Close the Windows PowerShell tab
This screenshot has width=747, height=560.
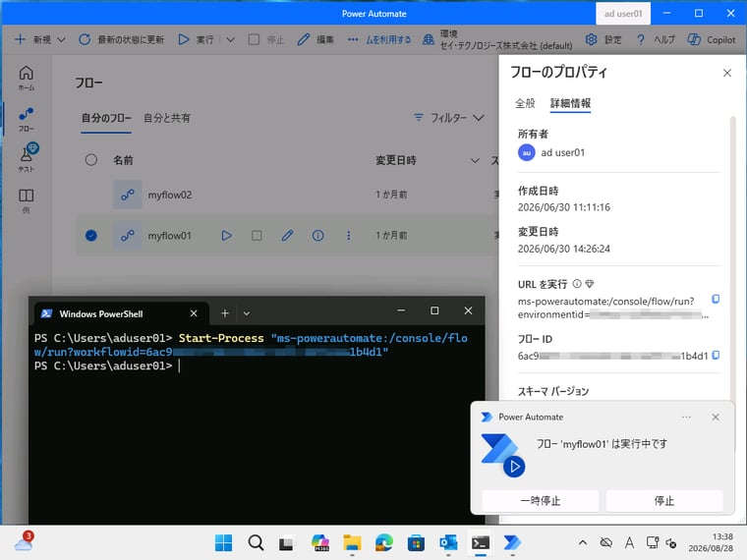point(194,313)
